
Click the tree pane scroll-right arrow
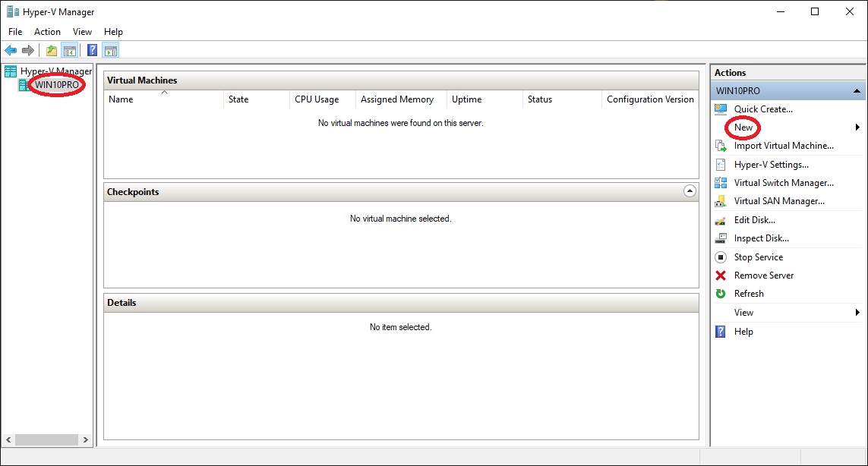pyautogui.click(x=85, y=440)
